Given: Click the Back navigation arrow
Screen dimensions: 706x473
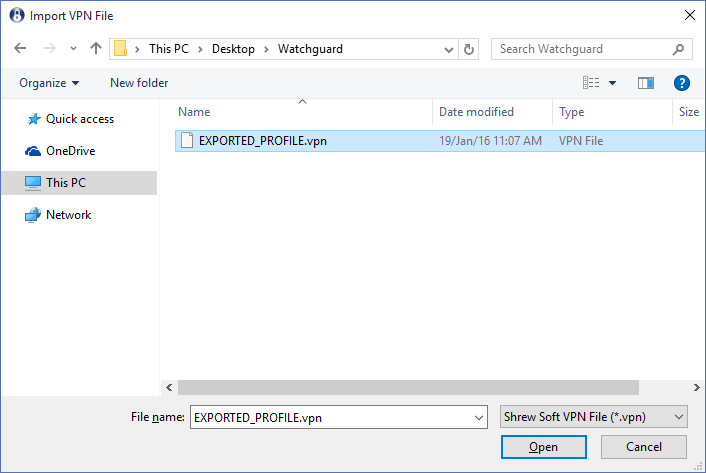Looking at the screenshot, I should (20, 48).
